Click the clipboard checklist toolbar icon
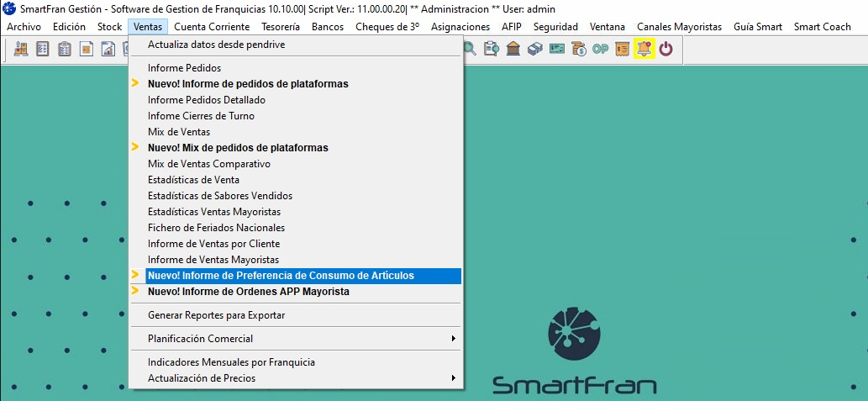The height and width of the screenshot is (401, 868). tap(64, 49)
